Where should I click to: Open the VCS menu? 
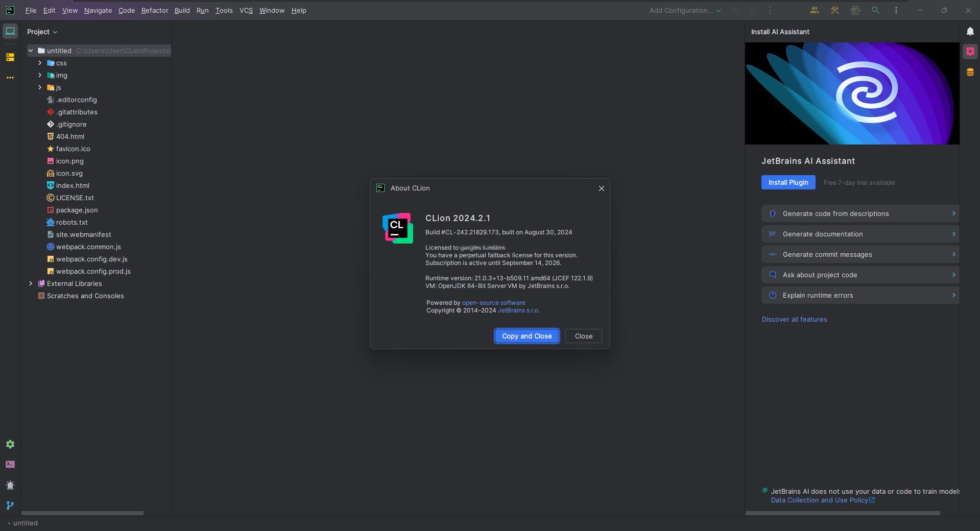[x=246, y=10]
